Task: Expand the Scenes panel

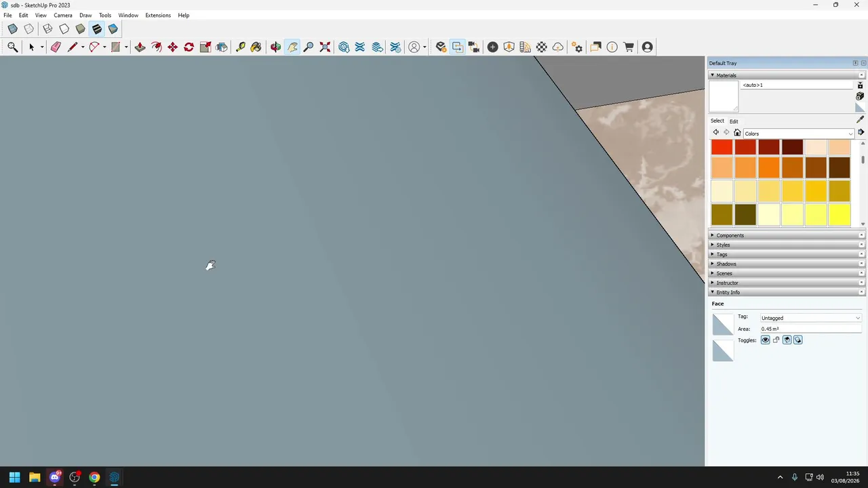Action: pyautogui.click(x=787, y=273)
